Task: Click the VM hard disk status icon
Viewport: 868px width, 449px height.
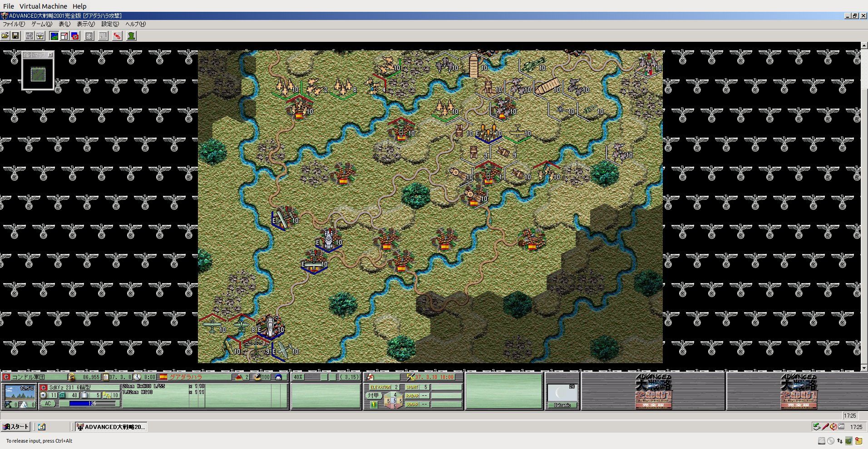Action: click(x=822, y=441)
